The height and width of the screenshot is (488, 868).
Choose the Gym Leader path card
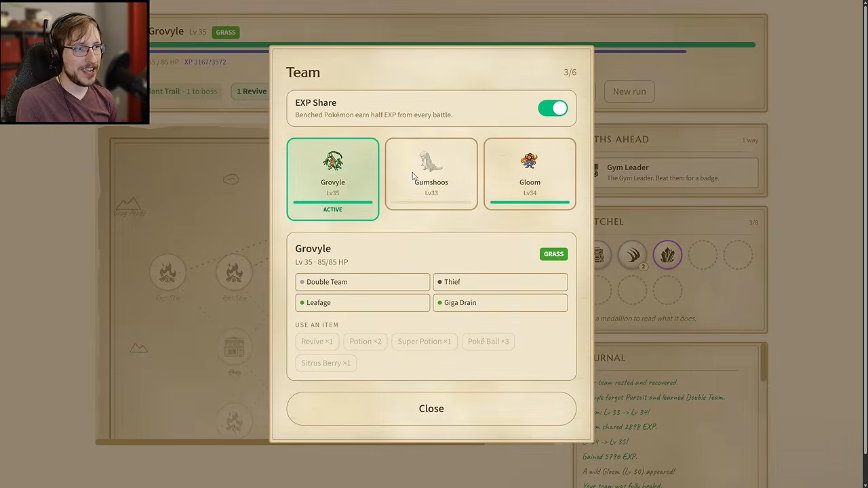point(675,172)
